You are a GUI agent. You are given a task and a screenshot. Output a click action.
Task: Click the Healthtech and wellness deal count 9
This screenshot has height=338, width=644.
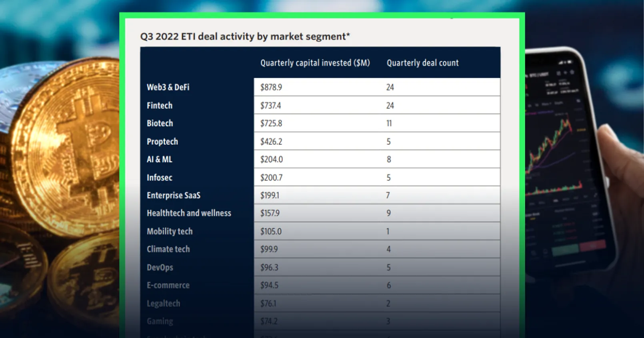(388, 213)
